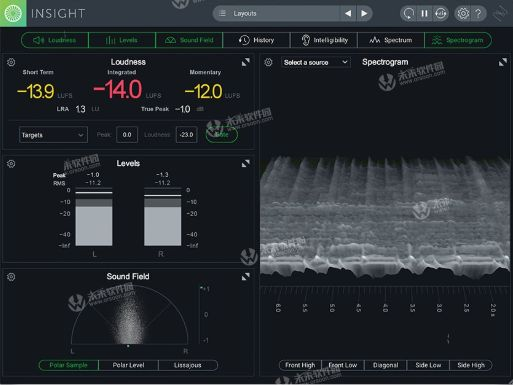Toggle the Loudness module on or off
The image size is (513, 385).
point(55,40)
